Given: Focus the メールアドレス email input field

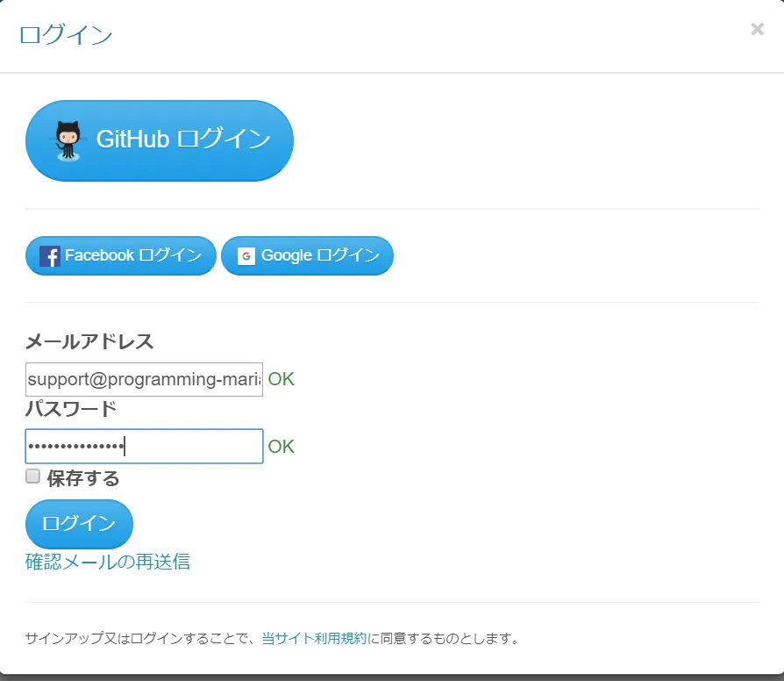Looking at the screenshot, I should coord(144,380).
